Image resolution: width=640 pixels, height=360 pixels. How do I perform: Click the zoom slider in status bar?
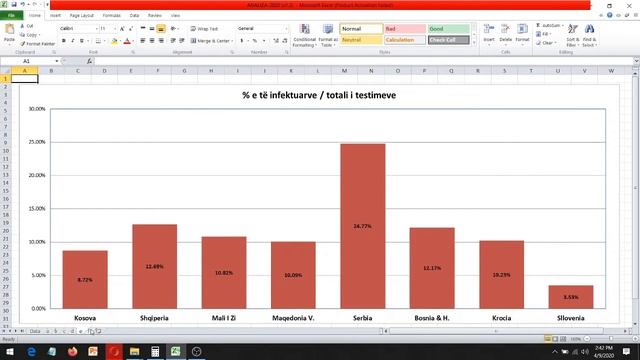tap(611, 339)
